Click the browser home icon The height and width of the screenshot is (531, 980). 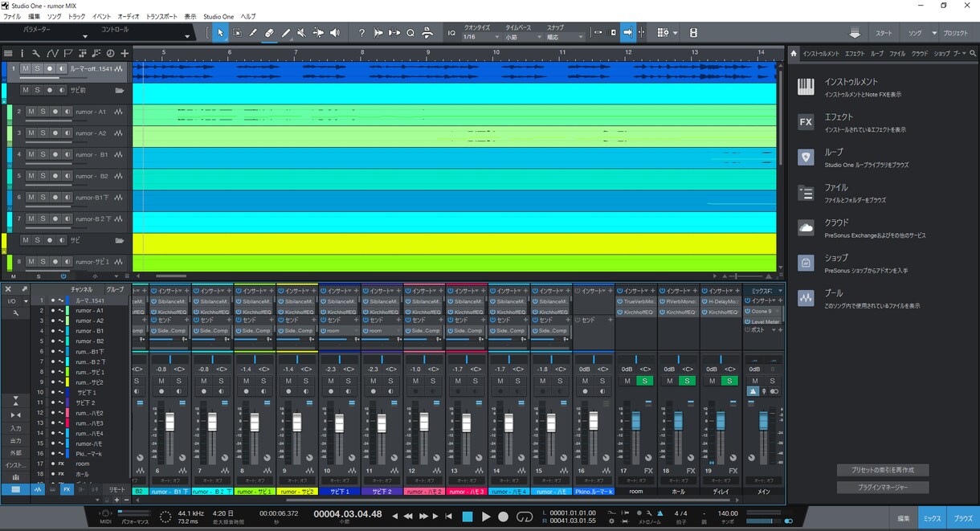[794, 54]
